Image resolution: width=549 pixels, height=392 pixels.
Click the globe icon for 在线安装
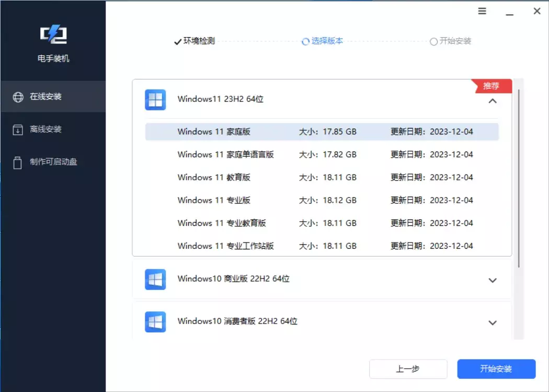(x=18, y=97)
